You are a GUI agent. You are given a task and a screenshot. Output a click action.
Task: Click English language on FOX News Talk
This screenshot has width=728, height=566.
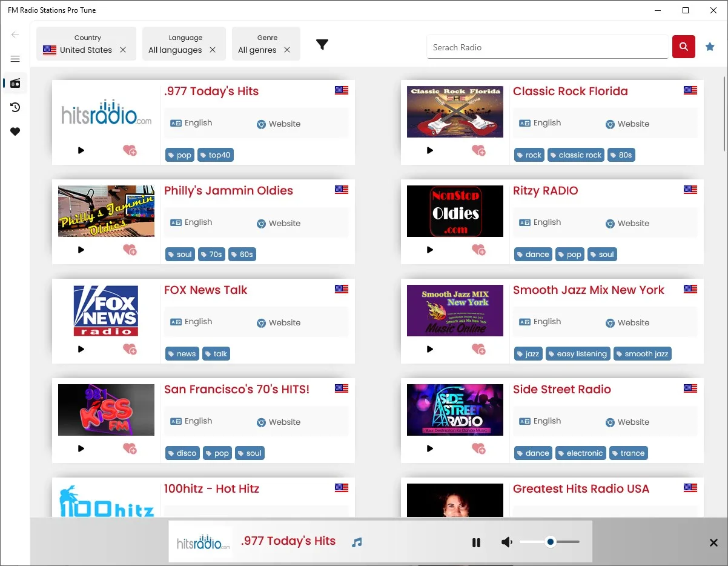click(x=191, y=322)
